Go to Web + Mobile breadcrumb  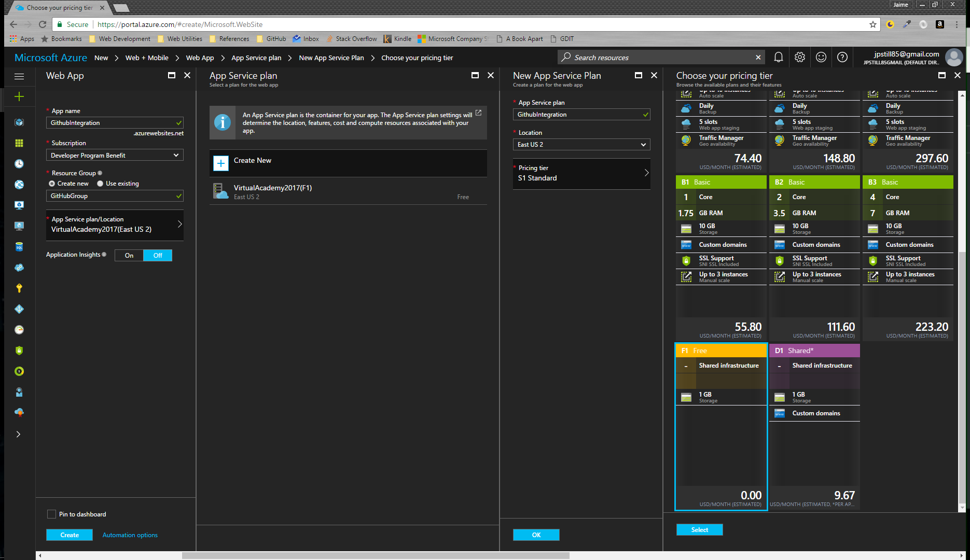(x=147, y=58)
